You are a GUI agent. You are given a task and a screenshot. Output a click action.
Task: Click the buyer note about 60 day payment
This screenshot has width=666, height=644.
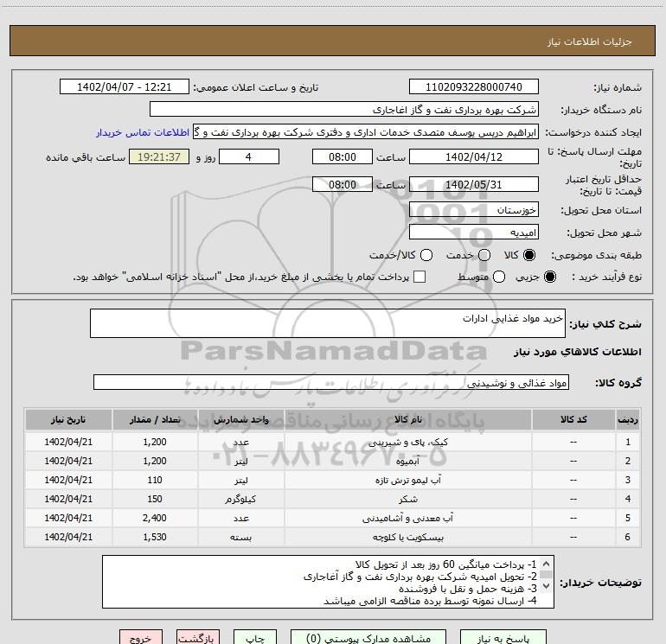click(446, 564)
